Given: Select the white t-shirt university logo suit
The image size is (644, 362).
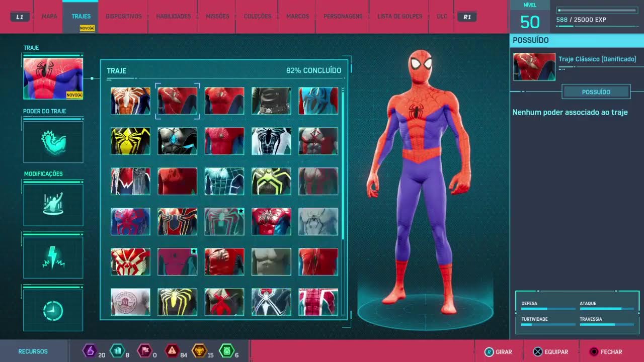Looking at the screenshot, I should click(130, 302).
